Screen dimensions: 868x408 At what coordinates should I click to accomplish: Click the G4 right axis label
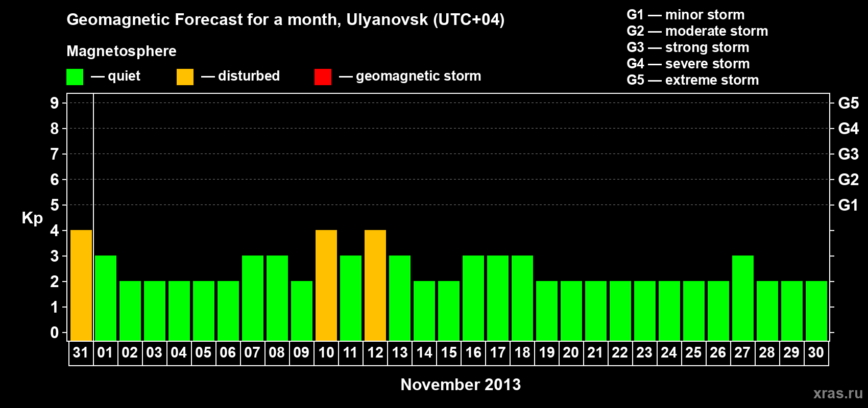tap(849, 129)
